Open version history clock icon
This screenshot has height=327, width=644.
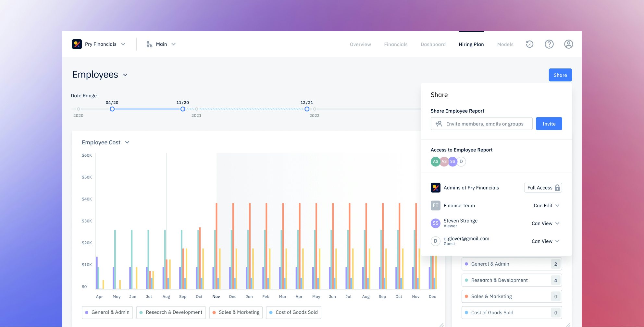tap(529, 44)
